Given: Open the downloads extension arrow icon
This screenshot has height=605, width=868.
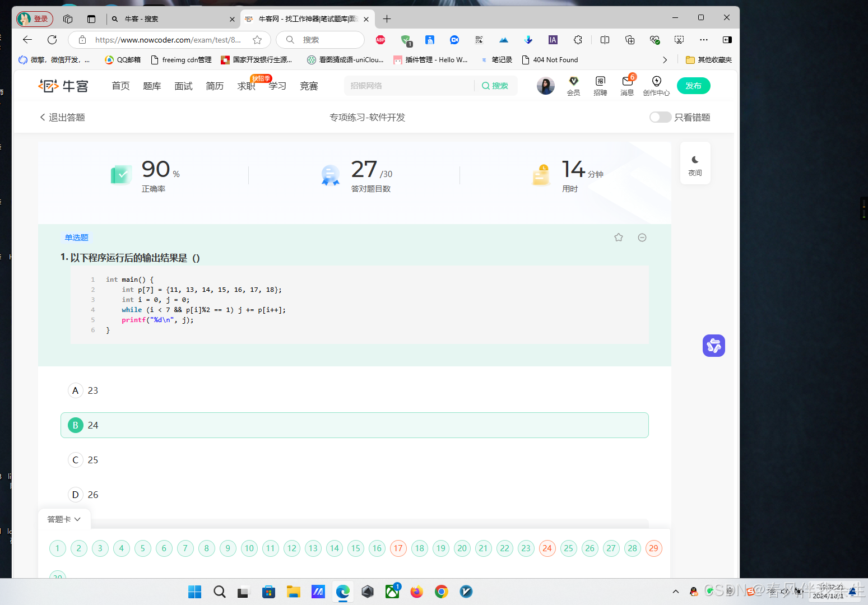Looking at the screenshot, I should (x=528, y=40).
